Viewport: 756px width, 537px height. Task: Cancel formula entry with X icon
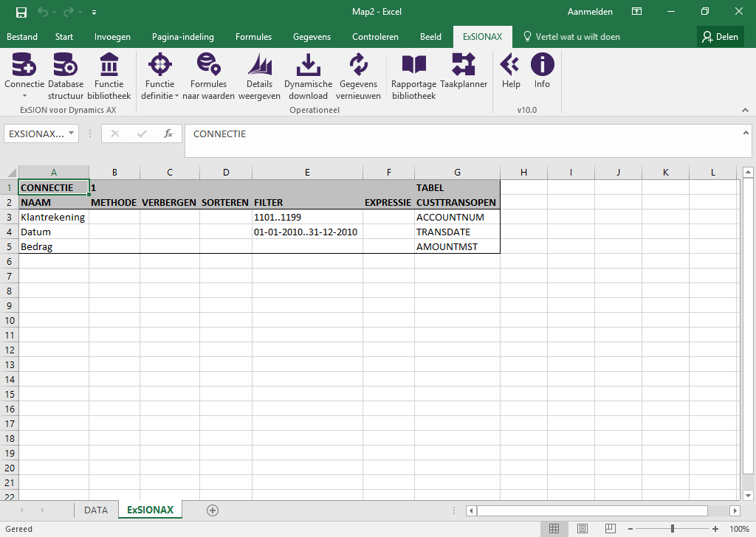pyautogui.click(x=114, y=134)
